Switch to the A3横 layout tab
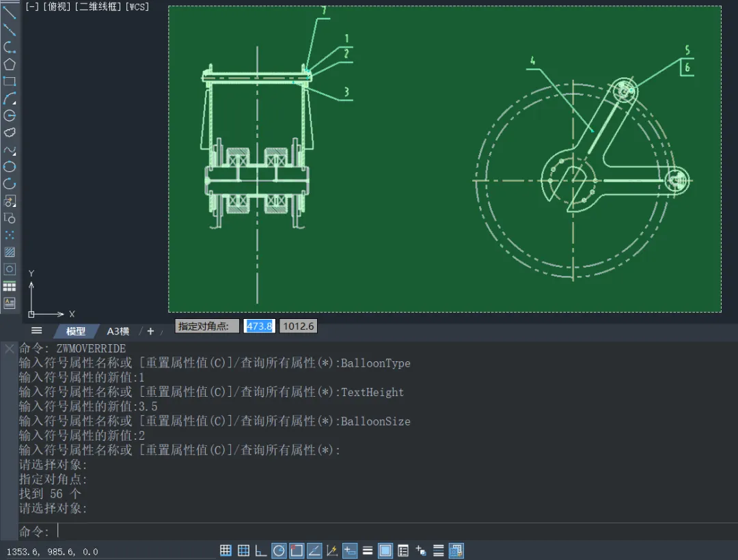Viewport: 738px width, 560px height. tap(118, 331)
